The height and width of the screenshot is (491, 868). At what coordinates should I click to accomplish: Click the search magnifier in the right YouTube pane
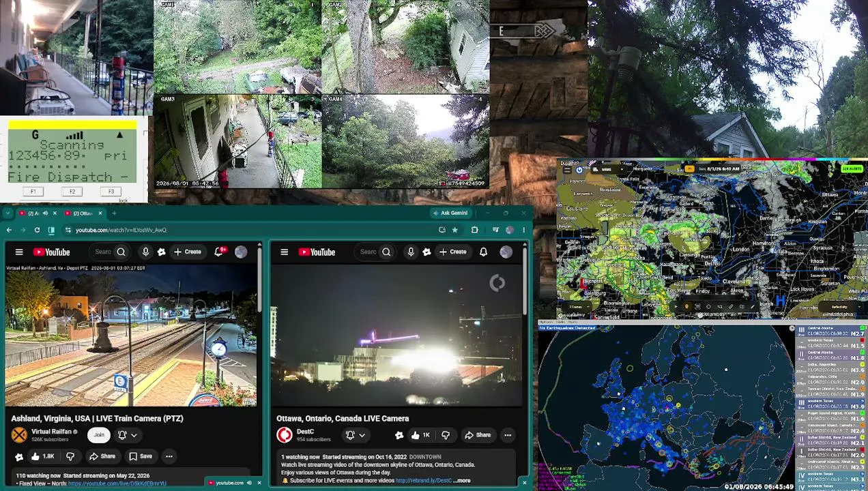pyautogui.click(x=386, y=252)
